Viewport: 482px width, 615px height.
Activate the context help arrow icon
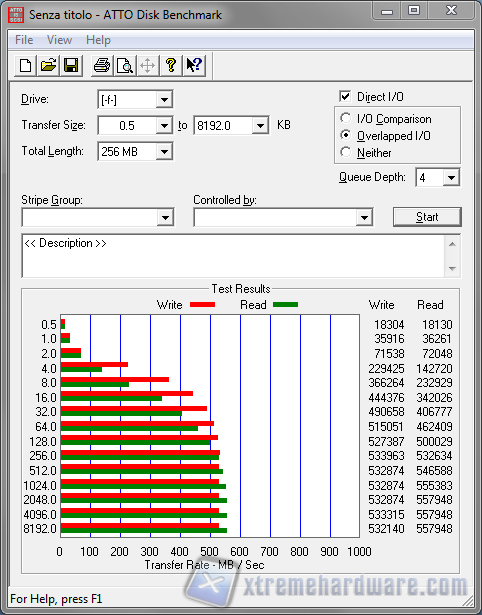[x=194, y=66]
